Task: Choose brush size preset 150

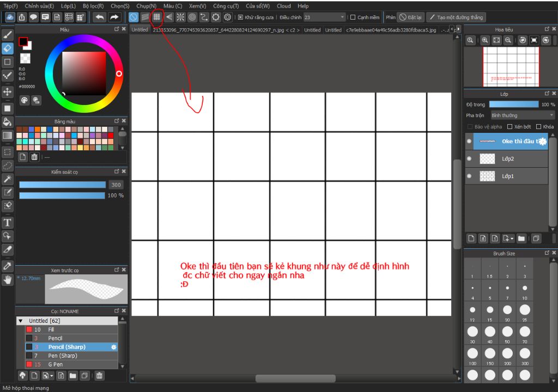Action: click(490, 356)
